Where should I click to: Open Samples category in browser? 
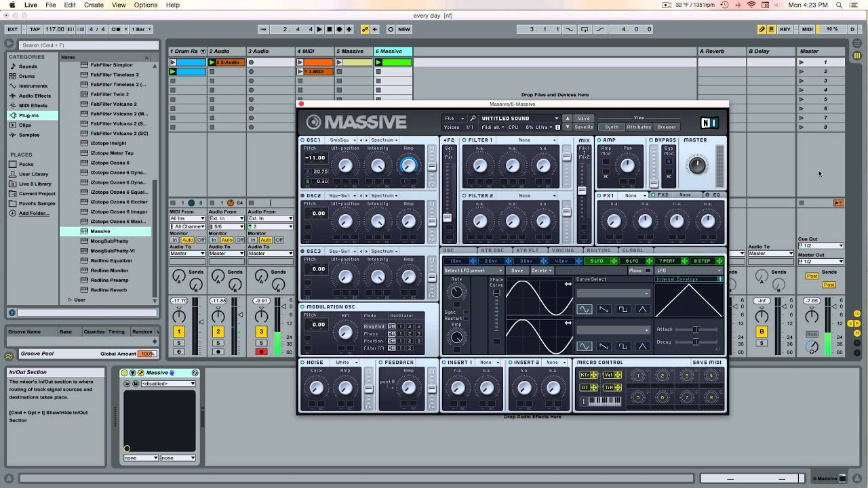29,135
